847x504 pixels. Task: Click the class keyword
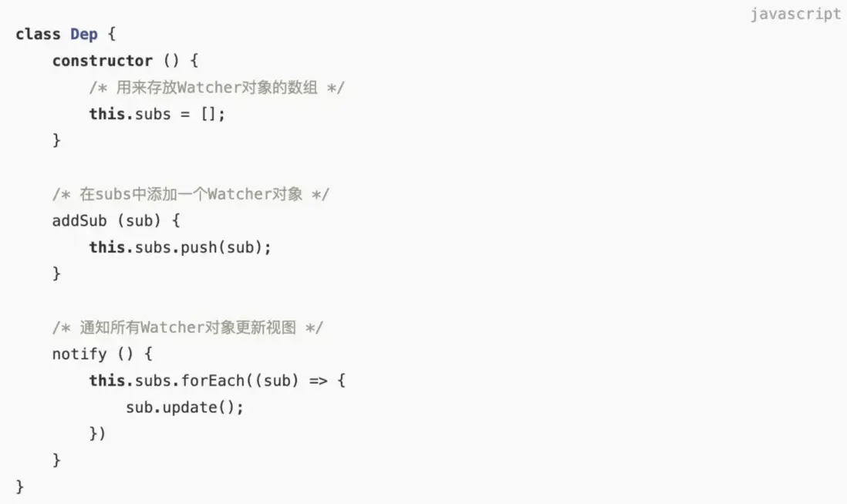(38, 35)
